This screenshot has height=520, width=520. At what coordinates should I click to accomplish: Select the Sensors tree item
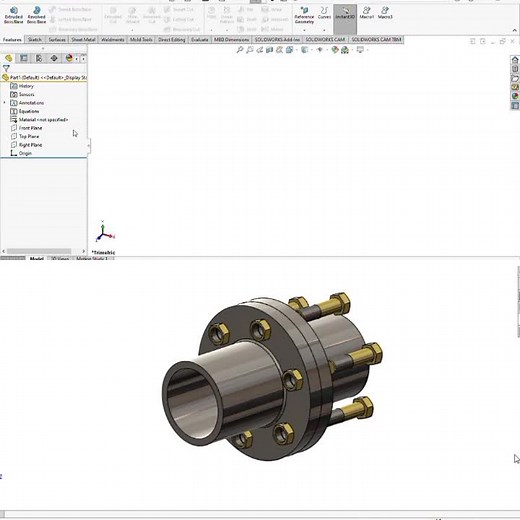pyautogui.click(x=22, y=94)
